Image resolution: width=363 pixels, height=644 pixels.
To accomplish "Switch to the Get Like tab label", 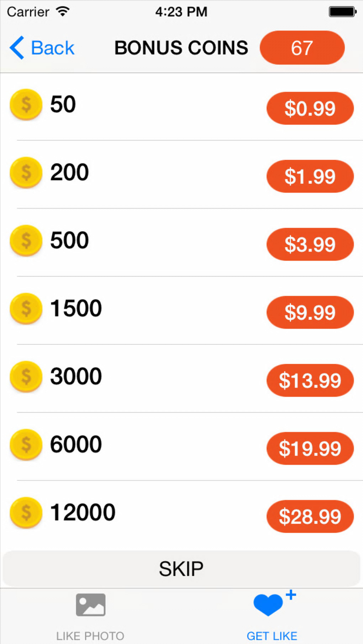I will click(x=272, y=636).
